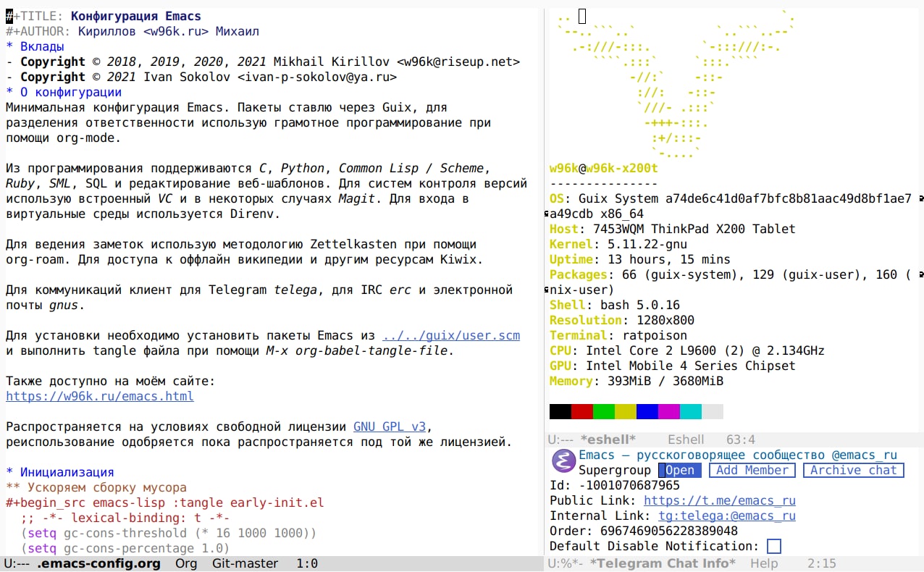Click the Org major mode indicator

coord(186,563)
